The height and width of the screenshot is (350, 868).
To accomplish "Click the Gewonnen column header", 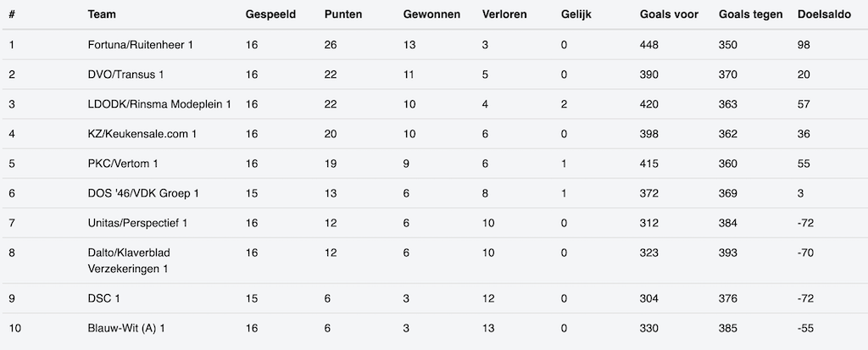I will [x=431, y=14].
